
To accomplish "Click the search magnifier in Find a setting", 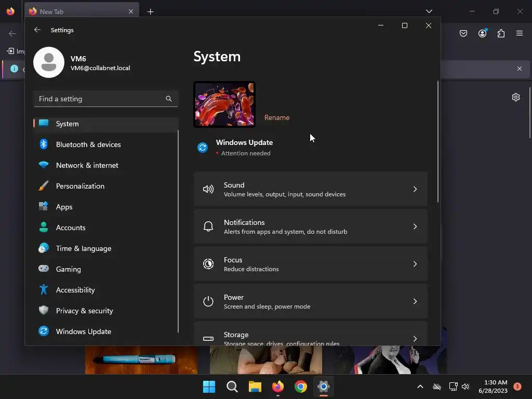I will (169, 99).
